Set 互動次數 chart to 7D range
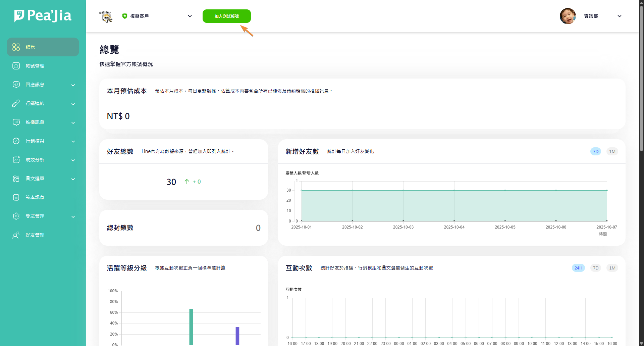Image resolution: width=644 pixels, height=346 pixels. [x=596, y=268]
